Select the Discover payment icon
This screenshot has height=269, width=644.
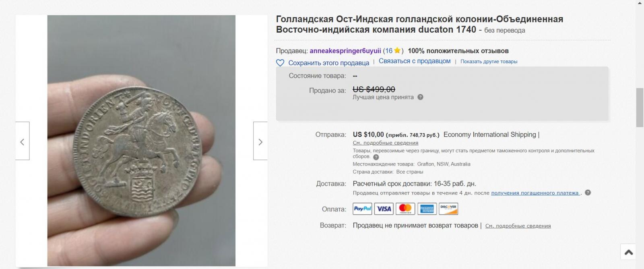point(448,209)
